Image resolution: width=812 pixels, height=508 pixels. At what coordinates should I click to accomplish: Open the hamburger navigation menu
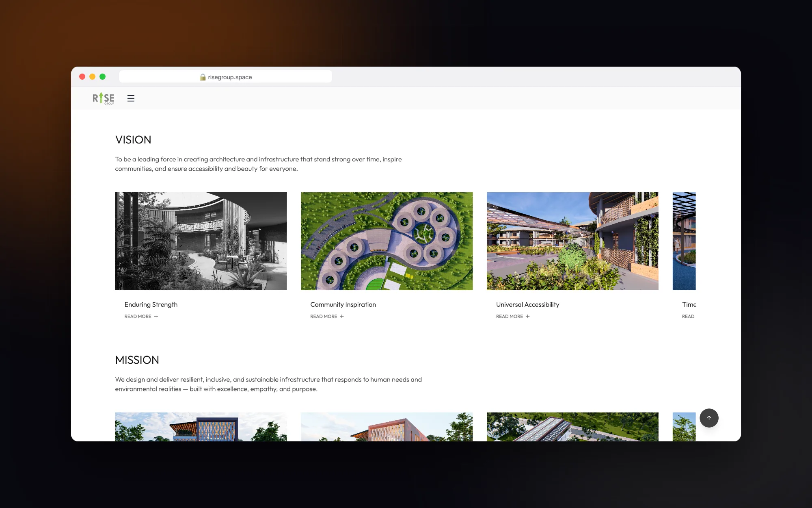(131, 98)
